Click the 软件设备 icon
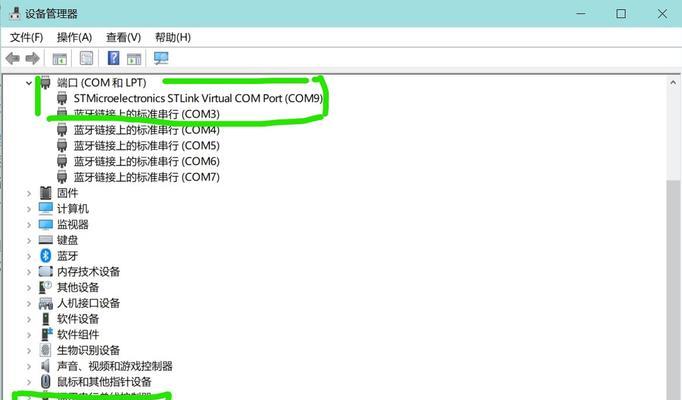The width and height of the screenshot is (682, 400). (x=46, y=319)
